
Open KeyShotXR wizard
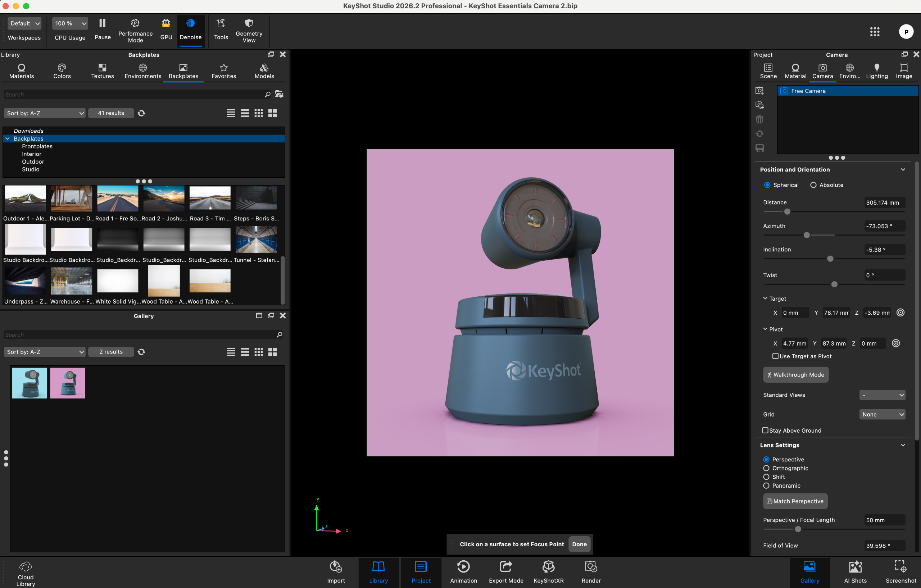tap(548, 572)
